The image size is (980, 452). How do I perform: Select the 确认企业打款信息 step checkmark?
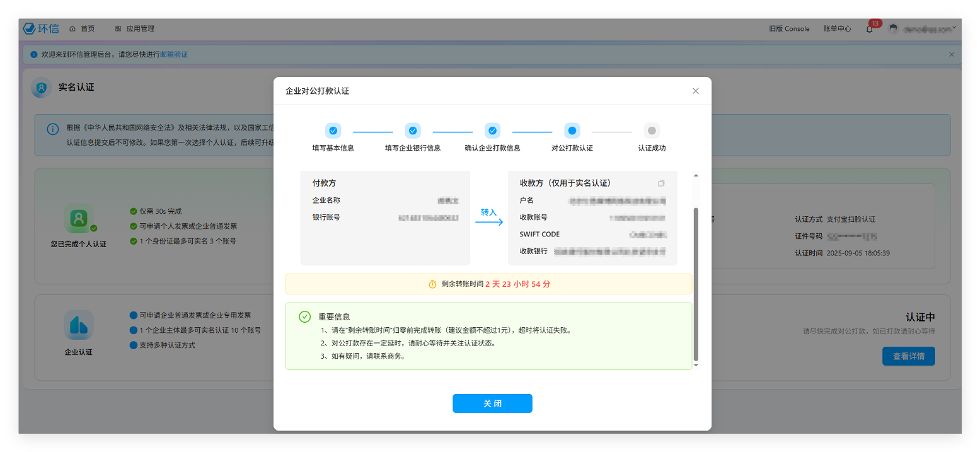[492, 130]
